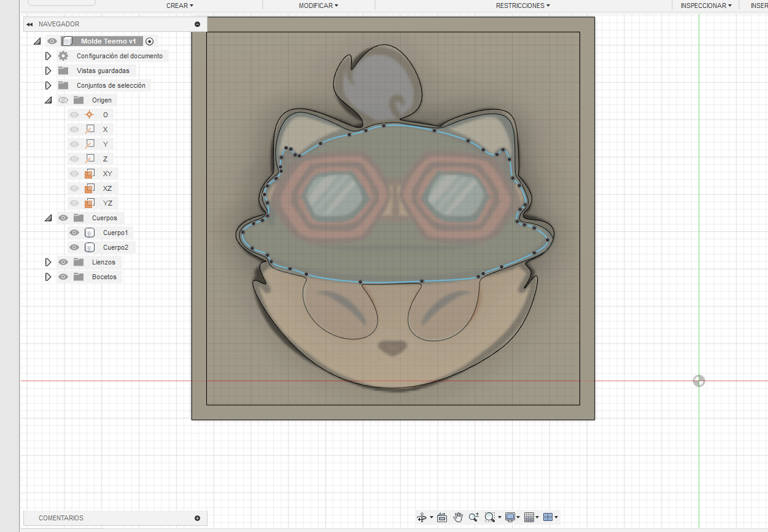Click the axis icon beside Y
This screenshot has width=768, height=532.
89,144
